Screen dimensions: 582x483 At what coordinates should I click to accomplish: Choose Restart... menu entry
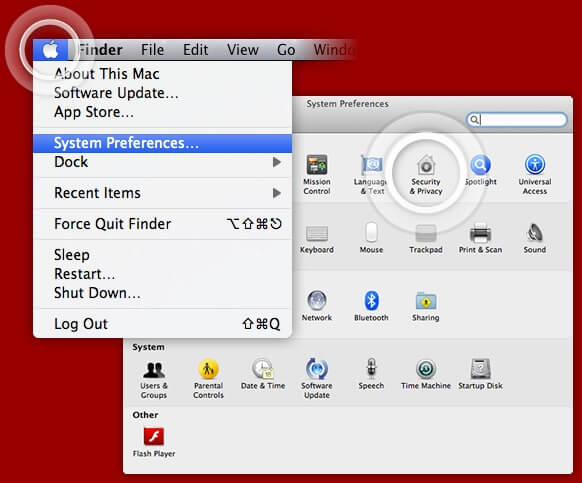click(162, 274)
